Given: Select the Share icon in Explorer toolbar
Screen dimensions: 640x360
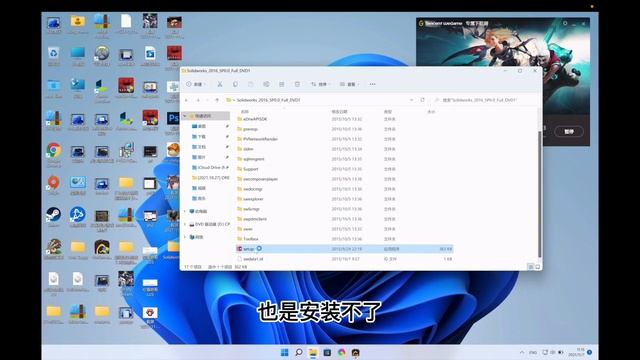Looking at the screenshot, I should coord(282,84).
